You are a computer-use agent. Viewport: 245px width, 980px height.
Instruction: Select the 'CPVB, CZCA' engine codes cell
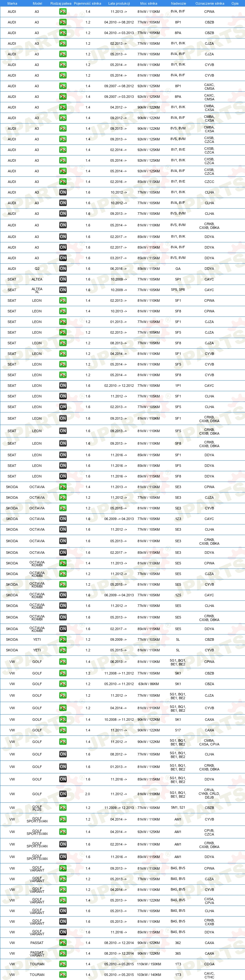coord(209,832)
